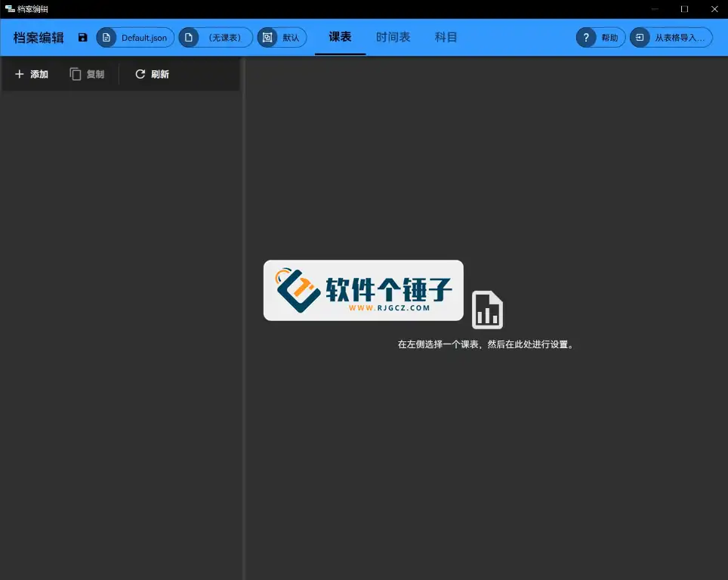Click the document icon next to Default.json
Viewport: 728px width, 580px height.
[x=107, y=37]
